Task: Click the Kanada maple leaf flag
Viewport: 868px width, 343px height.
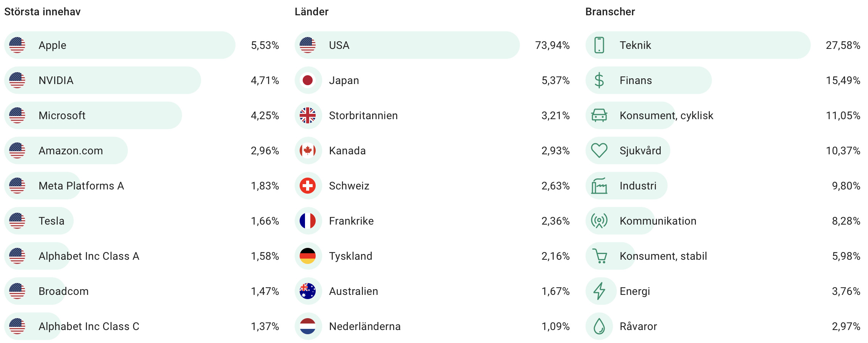Action: point(308,150)
